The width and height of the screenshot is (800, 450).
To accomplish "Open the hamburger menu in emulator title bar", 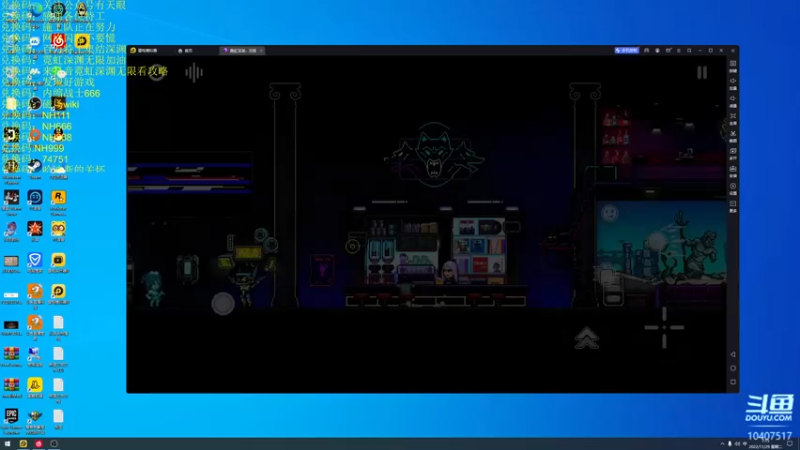I will pos(679,51).
